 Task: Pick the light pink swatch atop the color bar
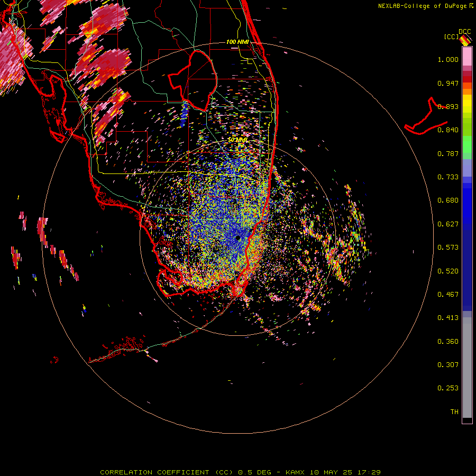click(x=467, y=56)
